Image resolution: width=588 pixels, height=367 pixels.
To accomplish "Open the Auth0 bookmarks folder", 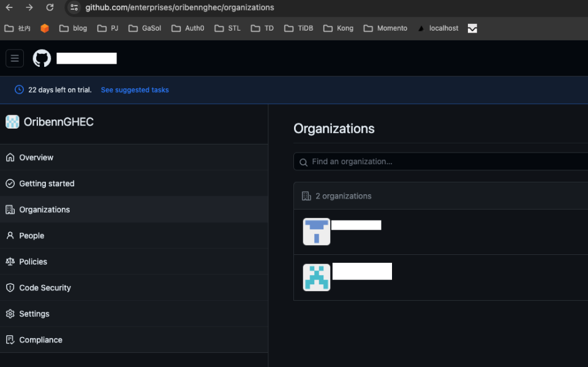I will pos(187,28).
